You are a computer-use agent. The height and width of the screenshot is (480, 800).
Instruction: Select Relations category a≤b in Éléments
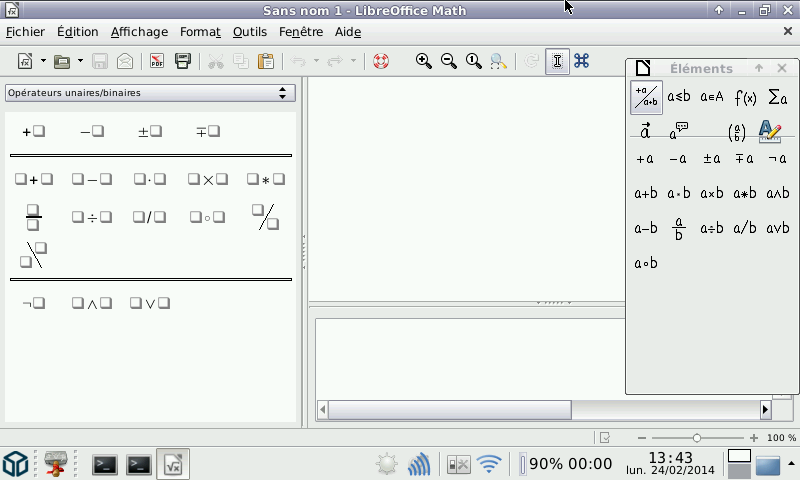click(679, 96)
